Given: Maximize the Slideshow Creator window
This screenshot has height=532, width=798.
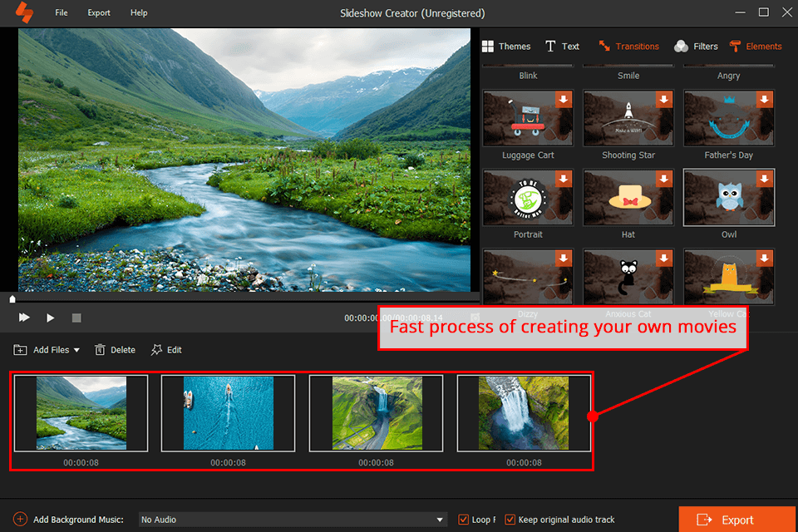Looking at the screenshot, I should click(763, 12).
